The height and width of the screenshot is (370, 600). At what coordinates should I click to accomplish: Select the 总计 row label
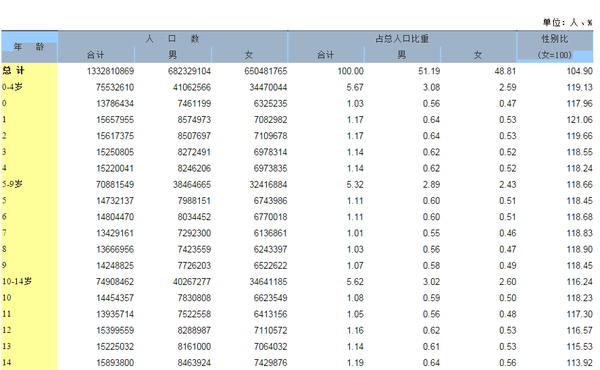point(13,70)
